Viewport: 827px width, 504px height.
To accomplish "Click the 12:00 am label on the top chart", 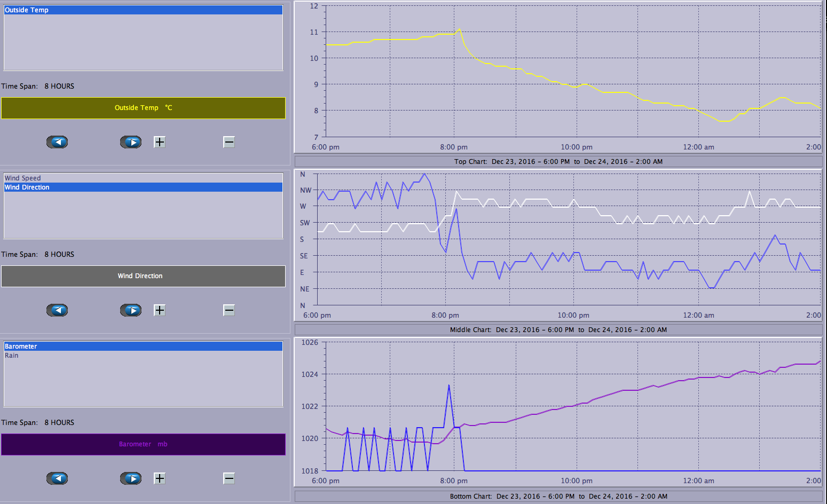I will point(698,147).
